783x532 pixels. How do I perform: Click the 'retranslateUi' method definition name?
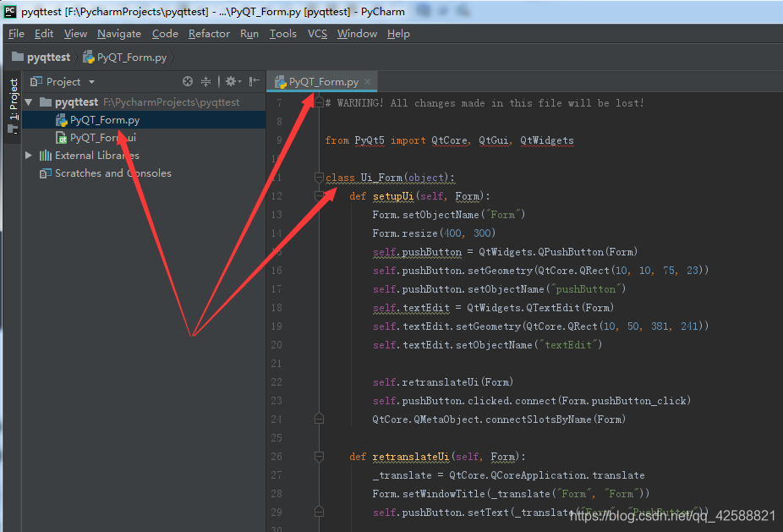pos(411,457)
